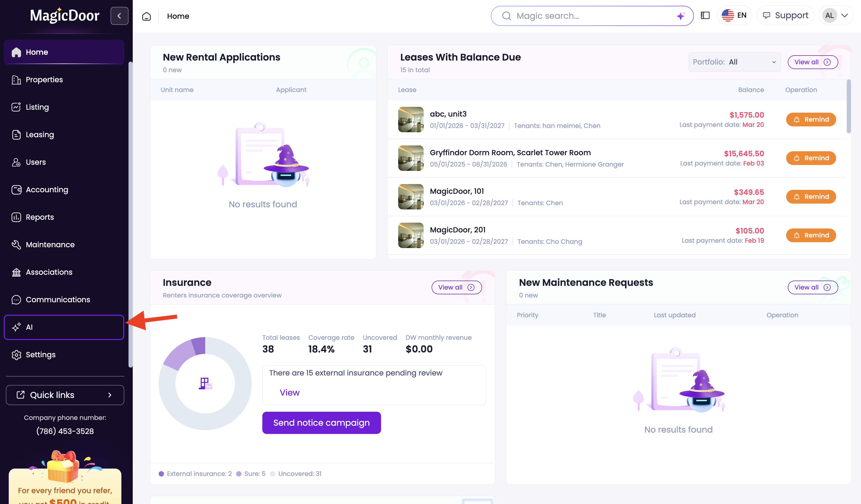Remind tenants of abc, unit3 lease
861x504 pixels.
pos(811,119)
